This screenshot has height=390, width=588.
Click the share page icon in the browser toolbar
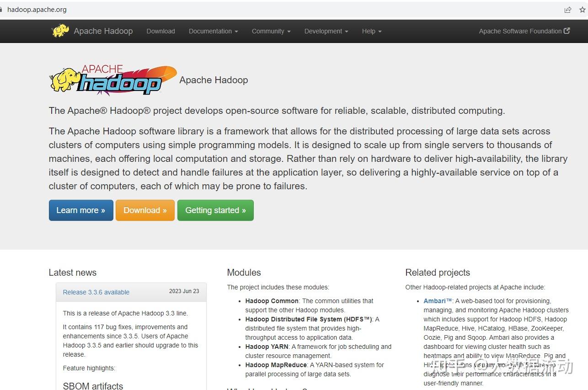[x=567, y=9]
